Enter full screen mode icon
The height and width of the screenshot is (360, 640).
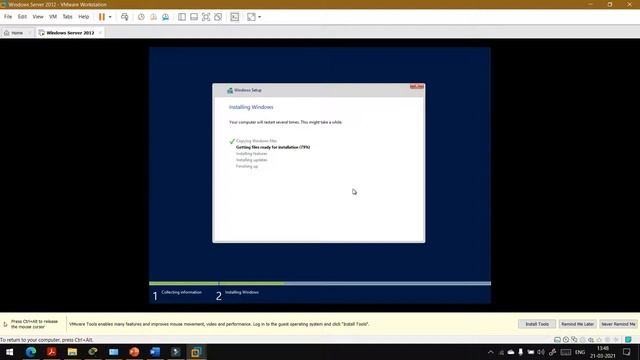coord(206,17)
